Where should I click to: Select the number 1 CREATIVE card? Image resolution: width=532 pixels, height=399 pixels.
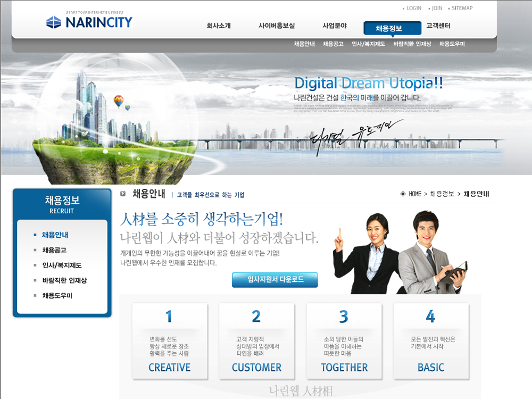tap(169, 340)
